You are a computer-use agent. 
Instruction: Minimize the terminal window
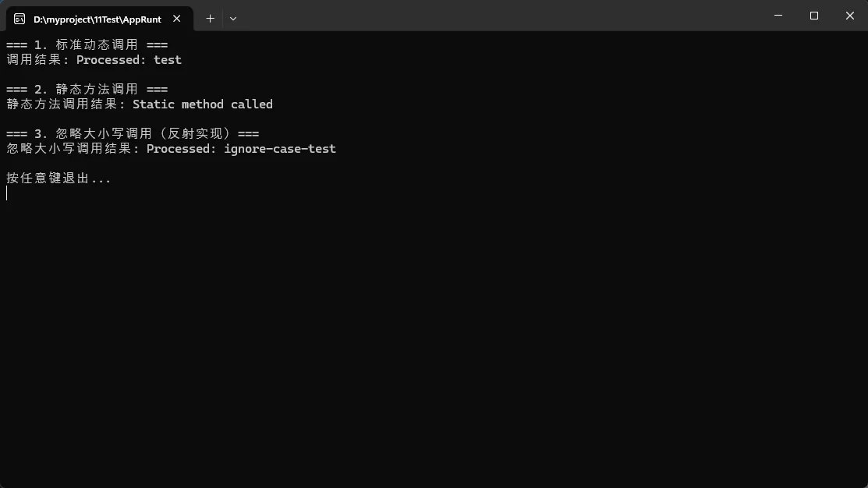point(778,16)
